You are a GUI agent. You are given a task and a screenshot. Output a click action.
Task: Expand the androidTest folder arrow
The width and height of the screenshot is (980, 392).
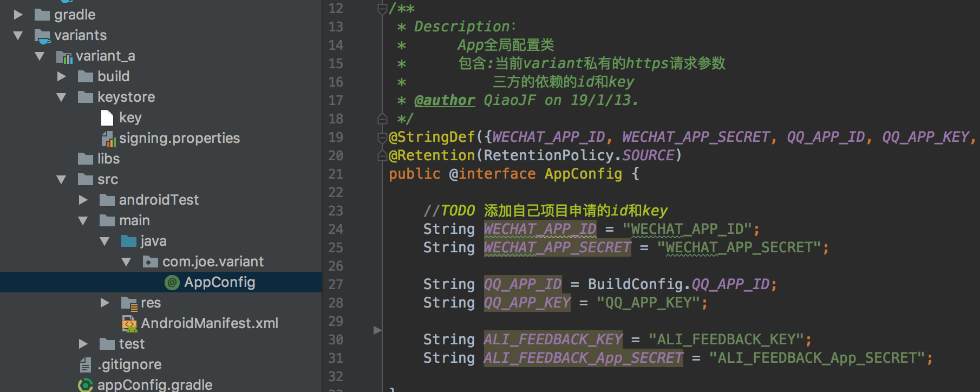click(x=83, y=200)
